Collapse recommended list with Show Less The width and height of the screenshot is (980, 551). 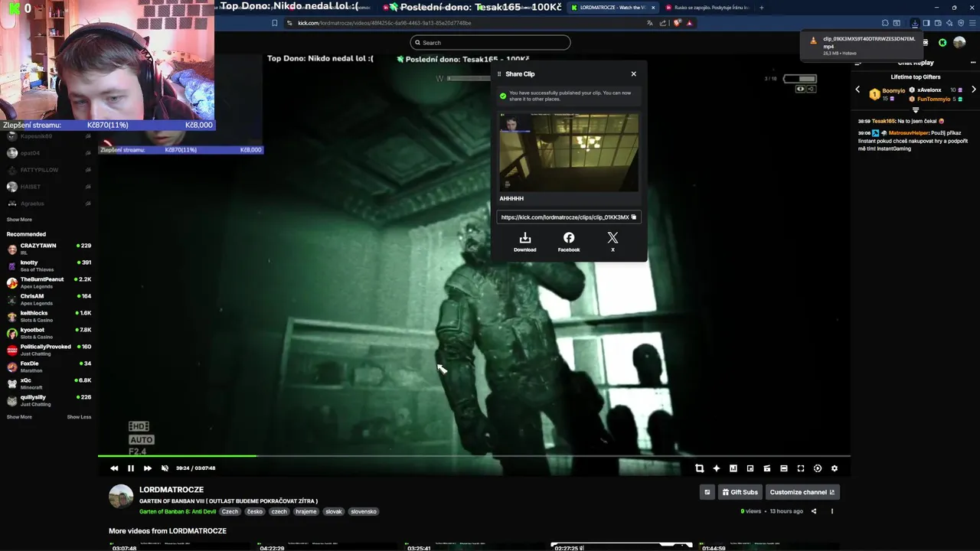pos(79,417)
